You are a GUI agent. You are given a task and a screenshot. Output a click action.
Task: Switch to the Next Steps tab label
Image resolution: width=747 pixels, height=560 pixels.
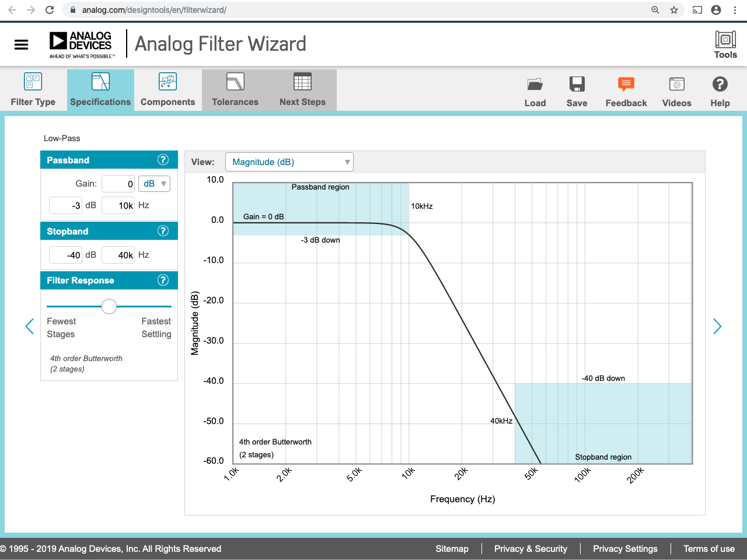point(302,102)
